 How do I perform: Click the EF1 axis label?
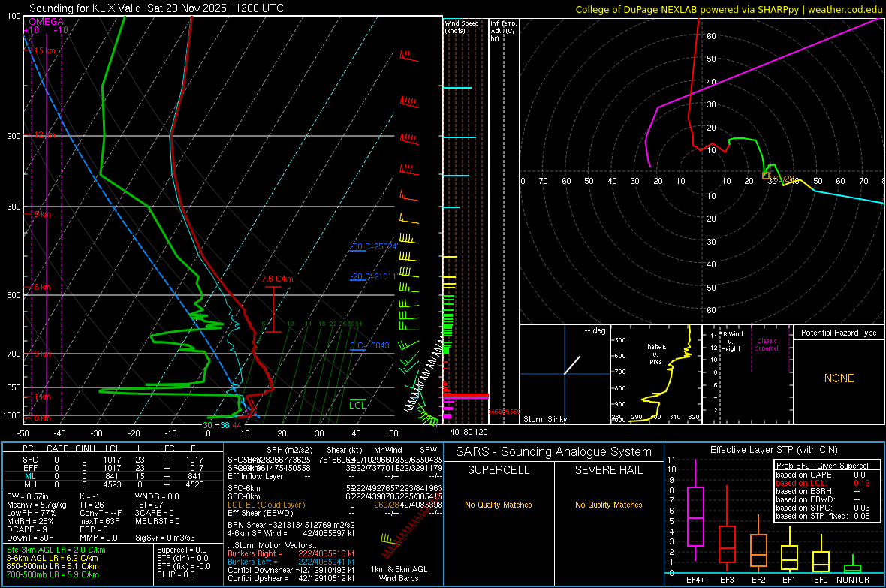tap(789, 580)
